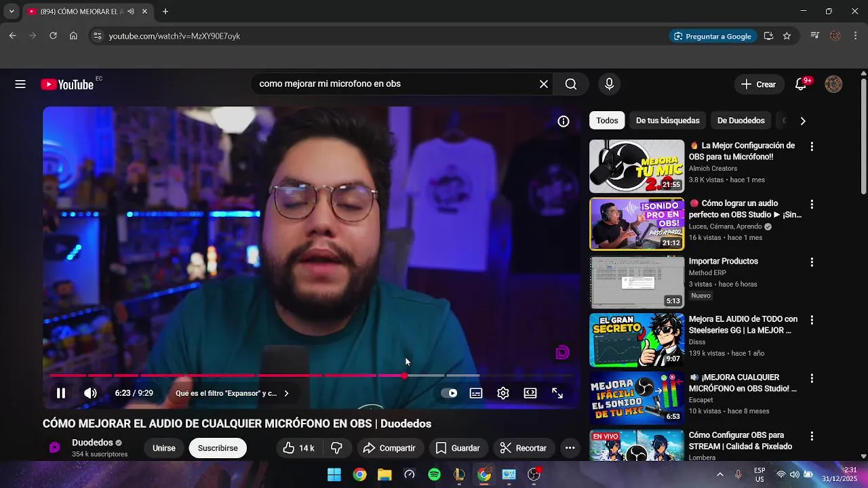Image resolution: width=868 pixels, height=488 pixels.
Task: Open media controls icon in Chrome toolbar
Action: 815,36
